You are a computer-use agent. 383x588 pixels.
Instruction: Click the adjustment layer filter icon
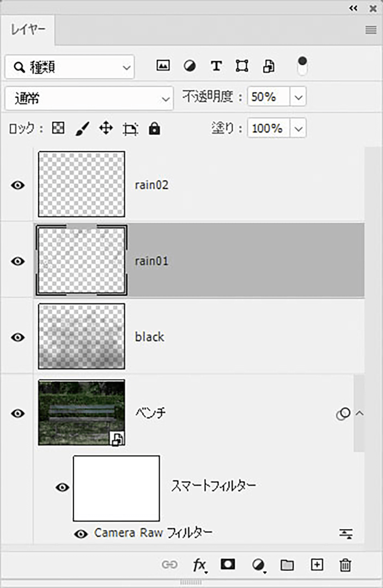pos(190,66)
